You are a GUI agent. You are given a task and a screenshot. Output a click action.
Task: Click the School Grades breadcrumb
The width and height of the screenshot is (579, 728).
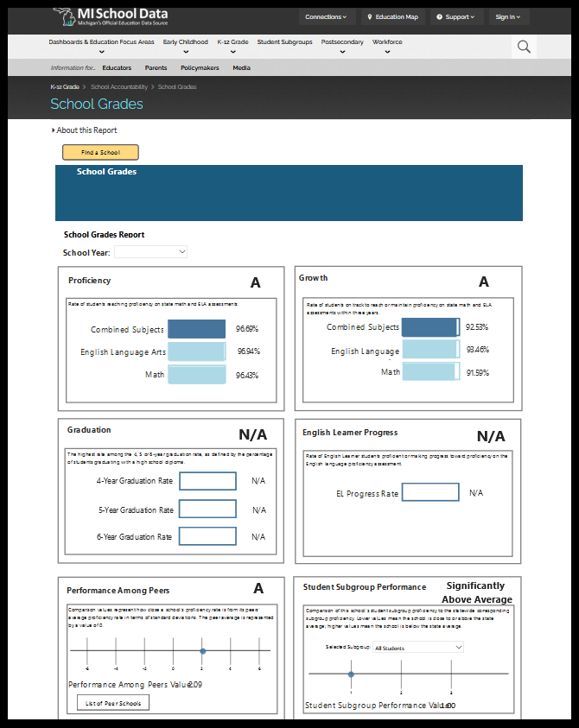coord(177,87)
